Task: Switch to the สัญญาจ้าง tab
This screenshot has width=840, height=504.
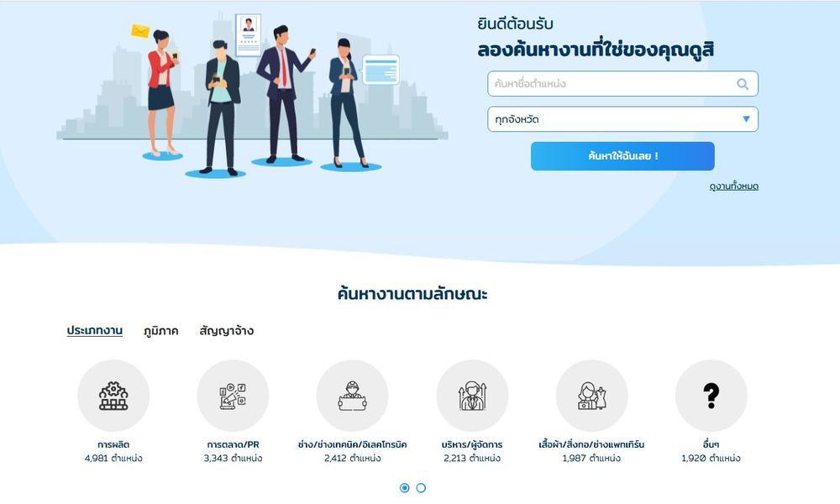Action: coord(227,331)
